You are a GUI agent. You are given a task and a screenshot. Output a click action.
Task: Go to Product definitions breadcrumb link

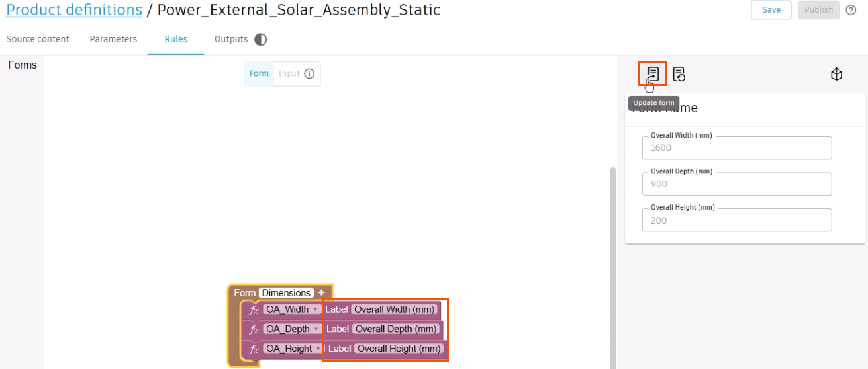(74, 10)
